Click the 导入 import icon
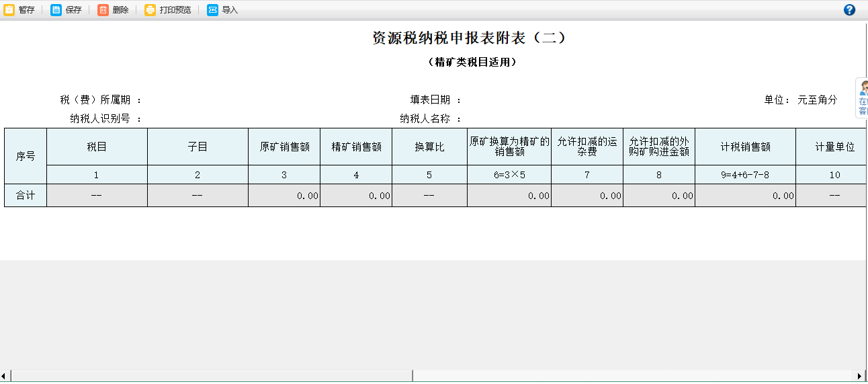868x384 pixels. [213, 10]
